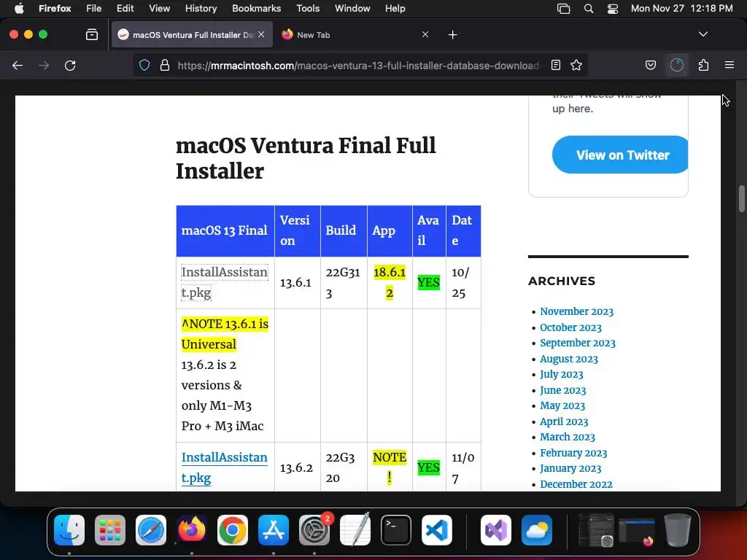747x560 pixels.
Task: Toggle reader view for this page
Action: tap(555, 65)
